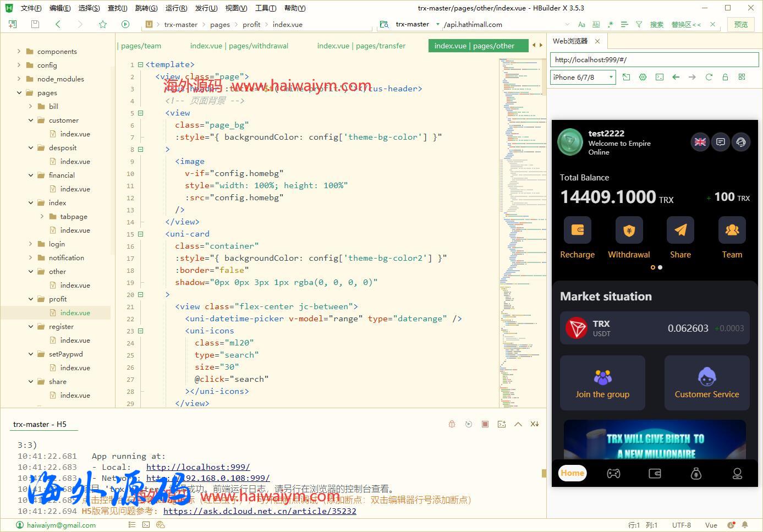Open browser preview settings gear icon
Image resolution: width=763 pixels, height=532 pixels.
click(643, 77)
